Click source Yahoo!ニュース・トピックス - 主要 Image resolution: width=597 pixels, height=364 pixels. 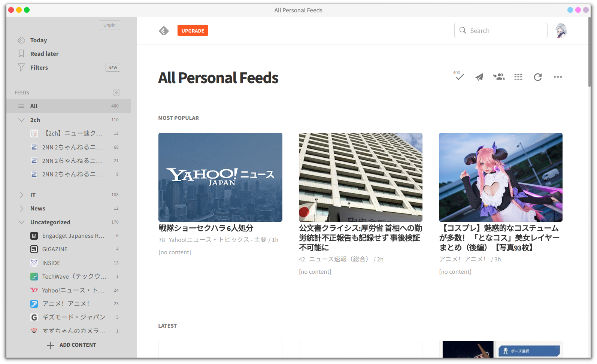[x=218, y=240]
